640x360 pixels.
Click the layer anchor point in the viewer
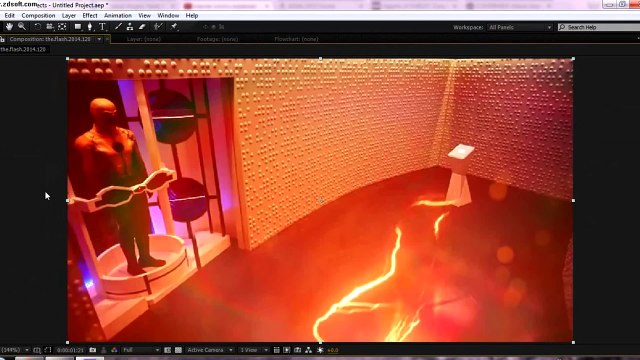pos(321,200)
